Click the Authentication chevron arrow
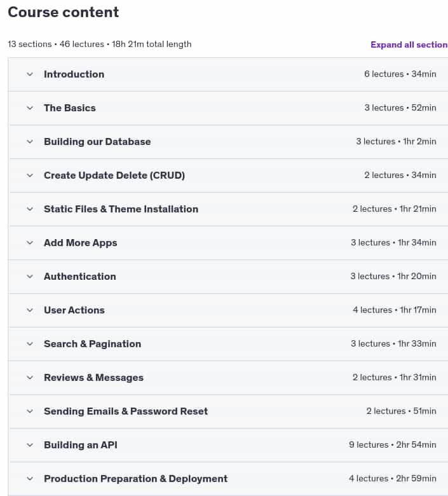The width and height of the screenshot is (448, 496). (x=30, y=277)
